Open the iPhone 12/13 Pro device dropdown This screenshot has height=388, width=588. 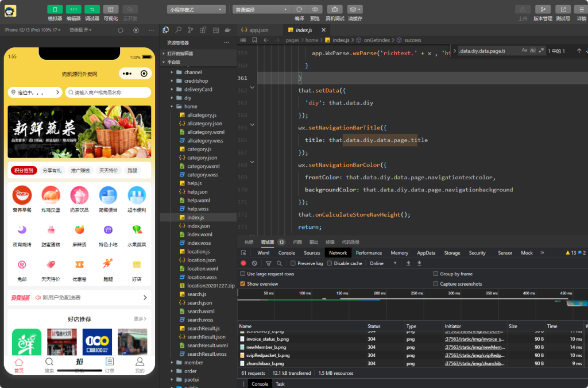tap(33, 30)
